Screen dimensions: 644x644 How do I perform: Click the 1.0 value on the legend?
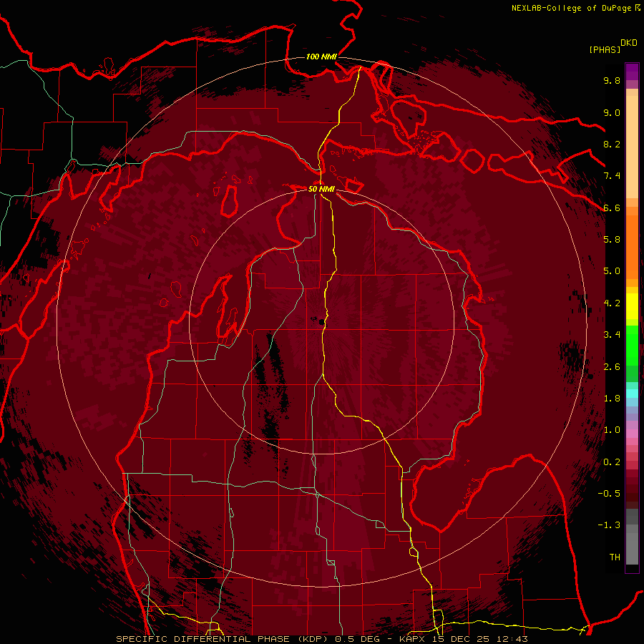tap(612, 430)
